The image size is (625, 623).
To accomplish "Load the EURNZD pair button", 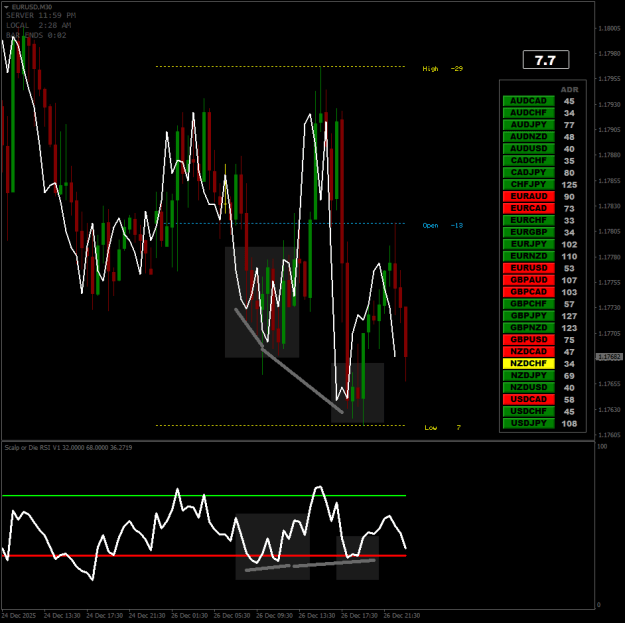I will [x=529, y=256].
